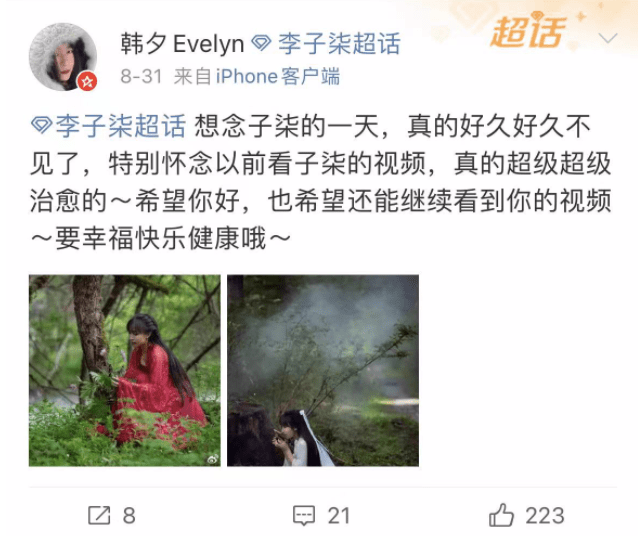Tap the post body text to open details
This screenshot has height=536, width=638.
coord(321,182)
